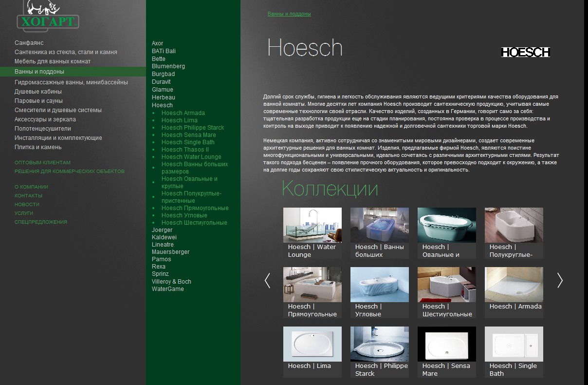This screenshot has height=385, width=588.
Task: Select the Villeroy & Boch brand
Action: (171, 282)
